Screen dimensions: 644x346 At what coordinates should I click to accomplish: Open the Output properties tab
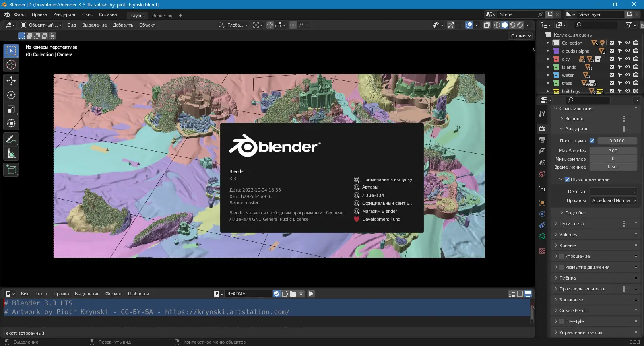tap(542, 140)
